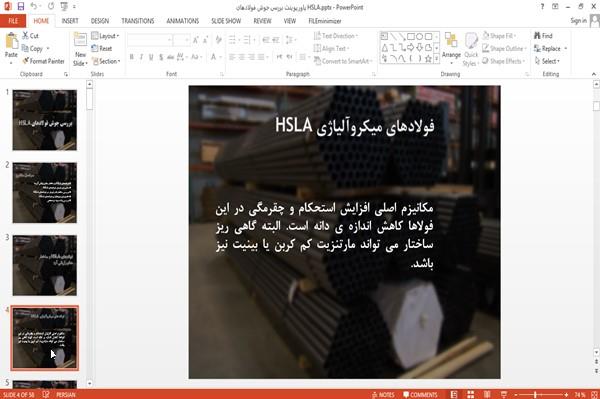Click the zoom out minus button
Screen dimensions: 600x399
516,395
